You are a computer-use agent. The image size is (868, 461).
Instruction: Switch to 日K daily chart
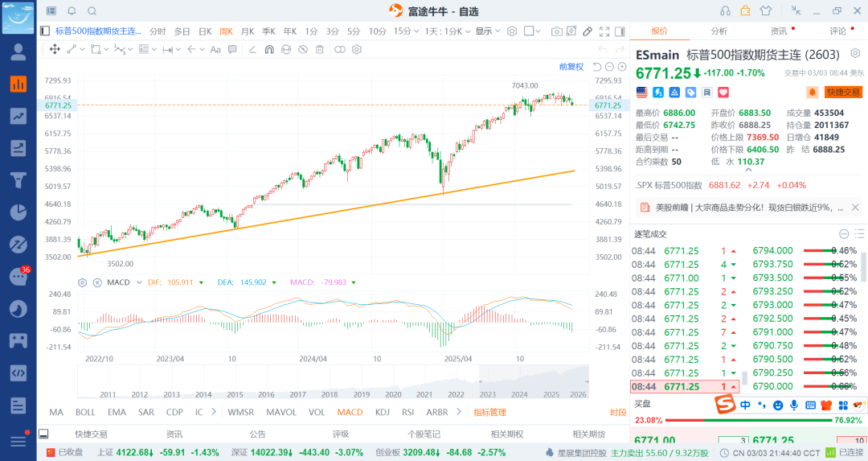205,31
